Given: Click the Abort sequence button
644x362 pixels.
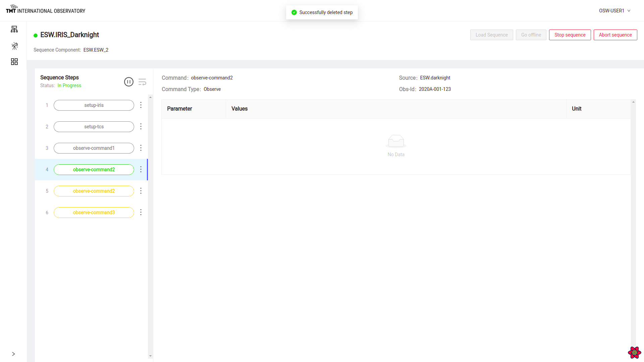Looking at the screenshot, I should [x=615, y=35].
